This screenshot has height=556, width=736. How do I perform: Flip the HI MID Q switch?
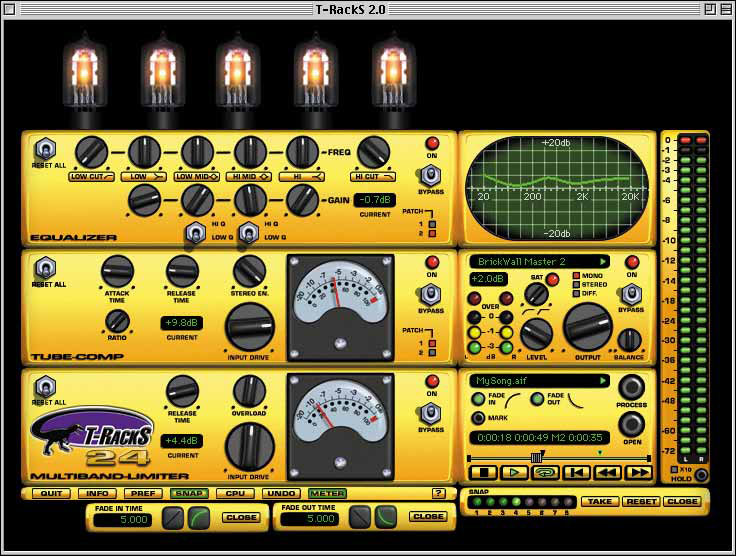[x=249, y=233]
